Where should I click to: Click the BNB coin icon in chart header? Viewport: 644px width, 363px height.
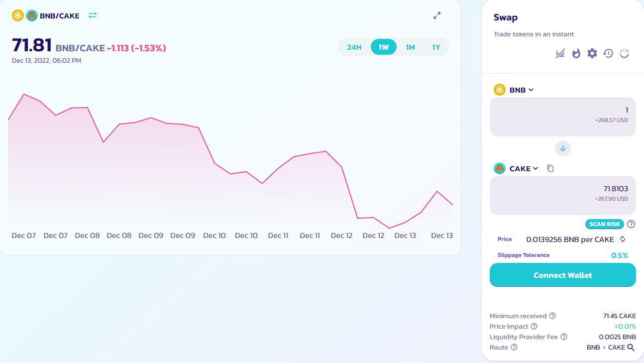pyautogui.click(x=18, y=15)
